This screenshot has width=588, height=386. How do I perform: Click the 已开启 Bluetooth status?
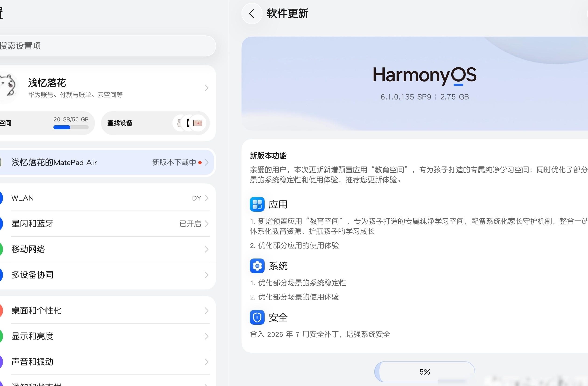pyautogui.click(x=190, y=224)
